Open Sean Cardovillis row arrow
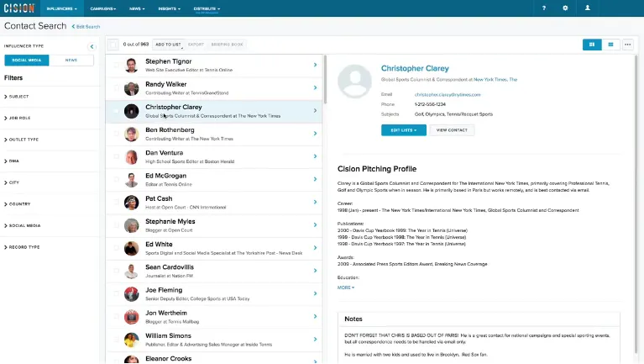Viewport: 644px width, 364px height. coord(315,271)
